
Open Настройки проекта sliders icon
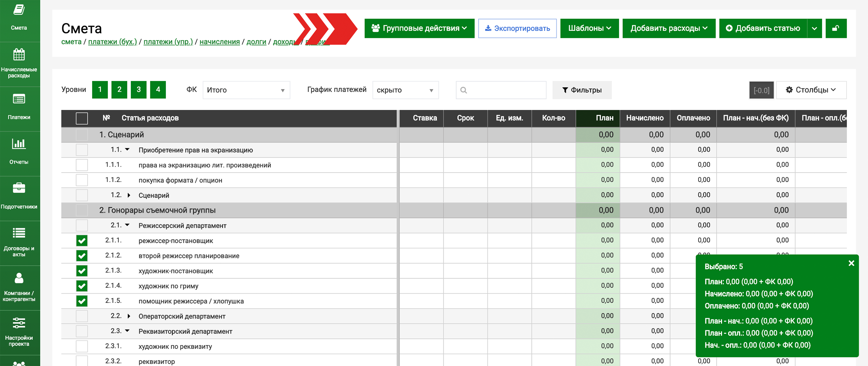click(19, 323)
